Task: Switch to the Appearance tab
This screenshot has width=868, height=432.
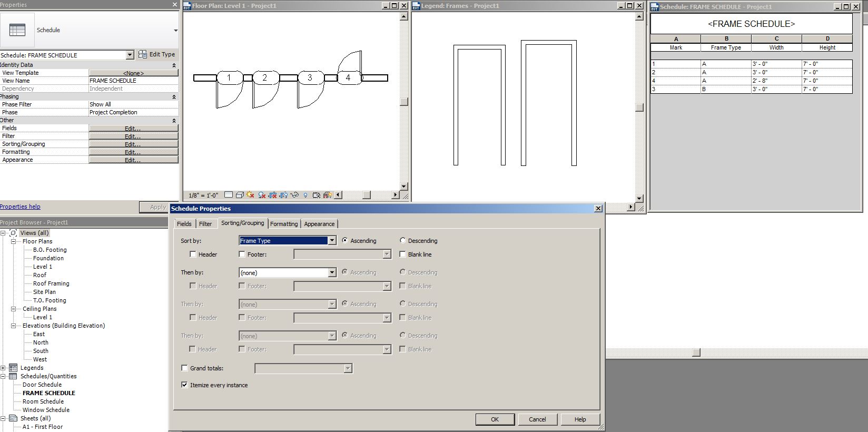Action: point(319,224)
